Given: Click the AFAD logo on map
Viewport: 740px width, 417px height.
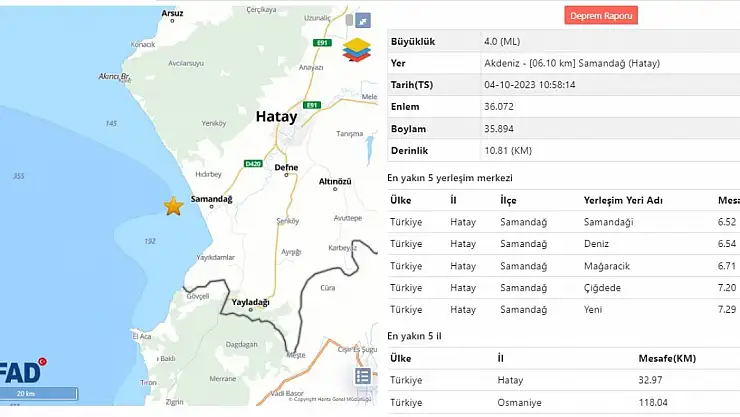Looking at the screenshot, I should click(x=20, y=372).
